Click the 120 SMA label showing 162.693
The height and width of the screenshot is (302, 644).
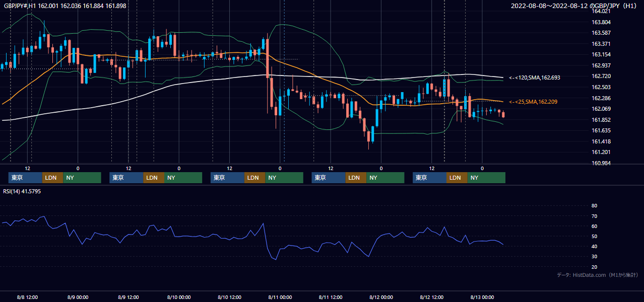point(535,78)
